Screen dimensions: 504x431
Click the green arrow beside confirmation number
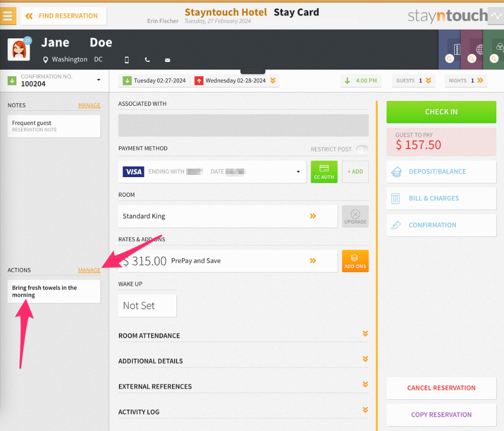(12, 81)
